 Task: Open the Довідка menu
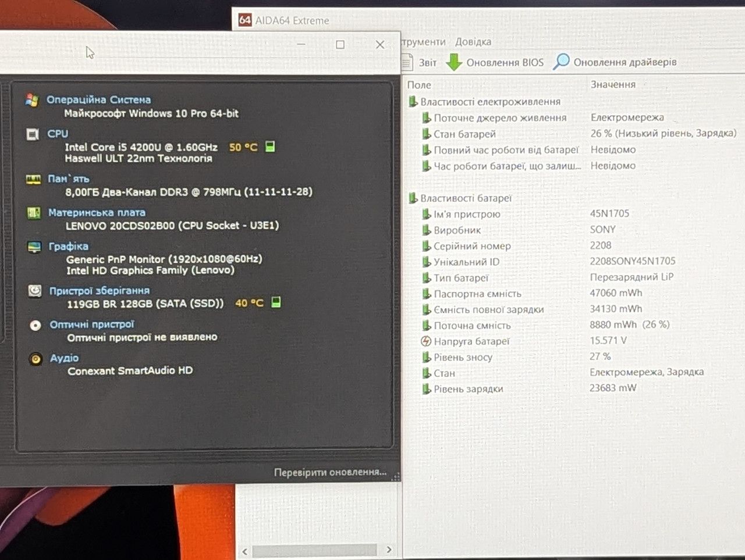(473, 42)
